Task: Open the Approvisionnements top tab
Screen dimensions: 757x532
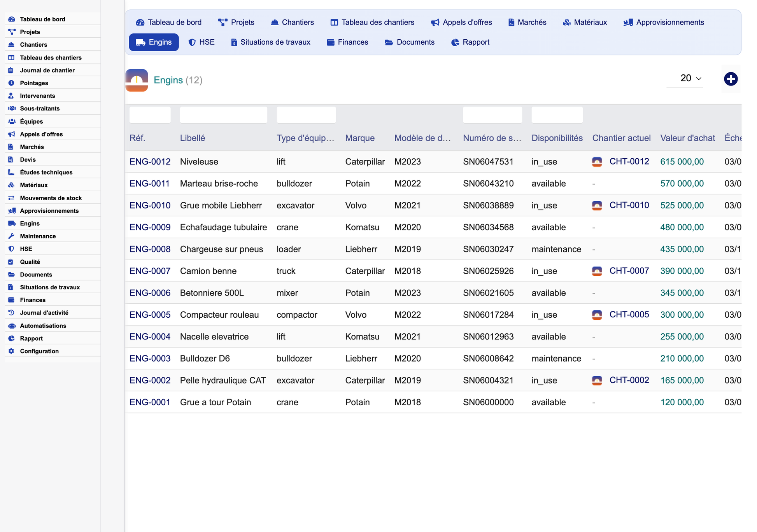Action: pos(664,22)
